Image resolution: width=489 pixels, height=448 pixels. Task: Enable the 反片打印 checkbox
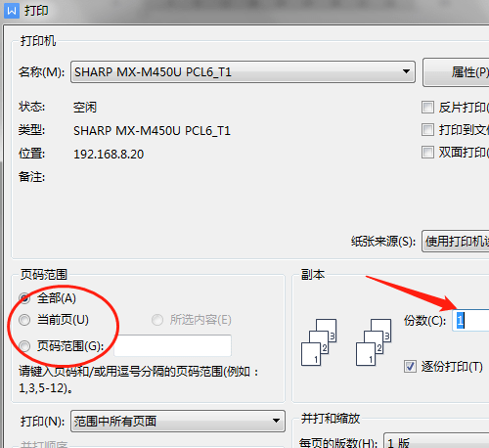(x=427, y=107)
